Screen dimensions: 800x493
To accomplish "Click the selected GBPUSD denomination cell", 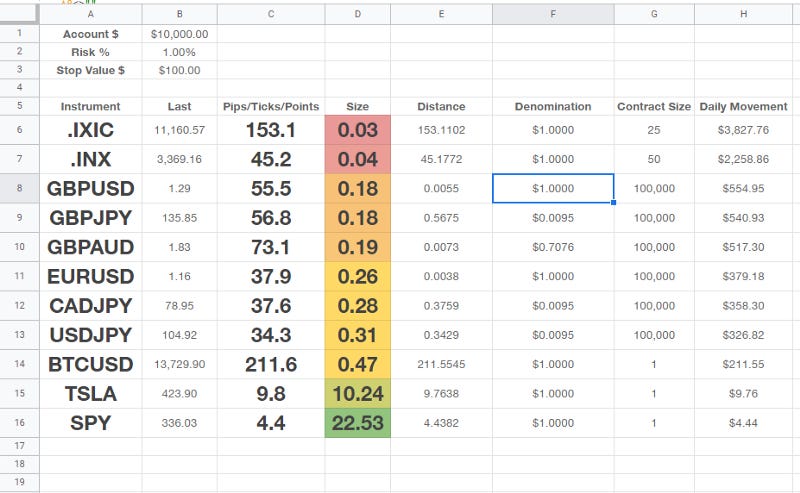I will [553, 188].
